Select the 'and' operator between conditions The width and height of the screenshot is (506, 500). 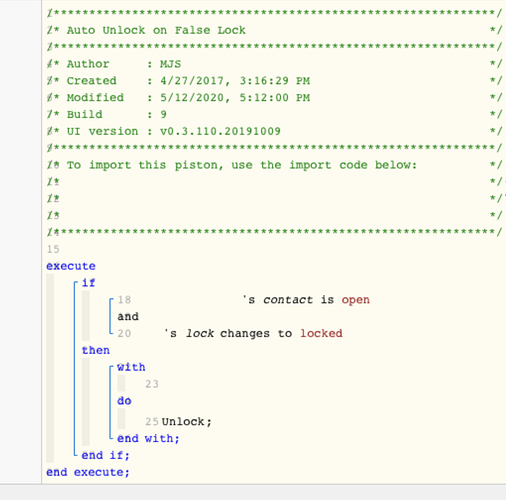pyautogui.click(x=128, y=316)
